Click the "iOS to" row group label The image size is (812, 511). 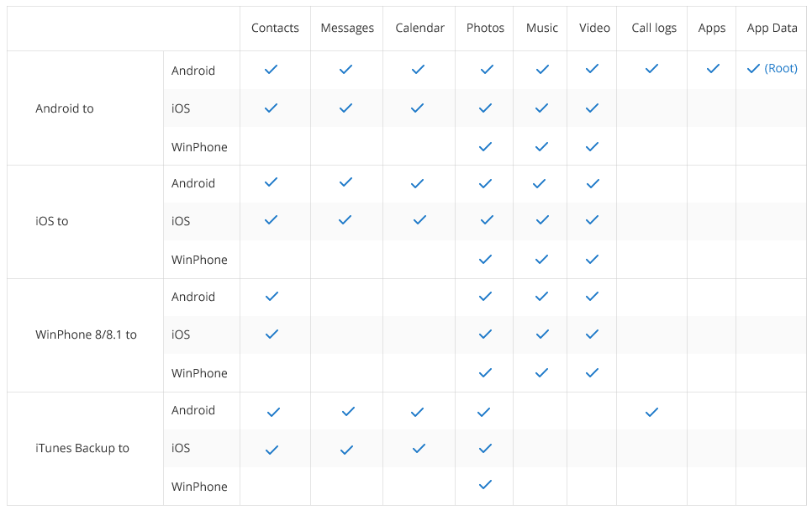coord(52,221)
